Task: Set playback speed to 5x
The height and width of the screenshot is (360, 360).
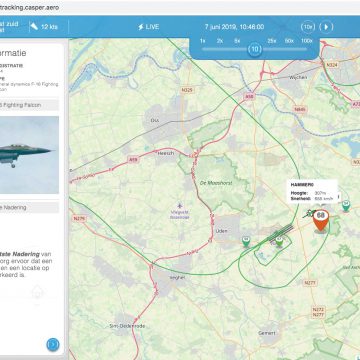Action: pos(237,41)
